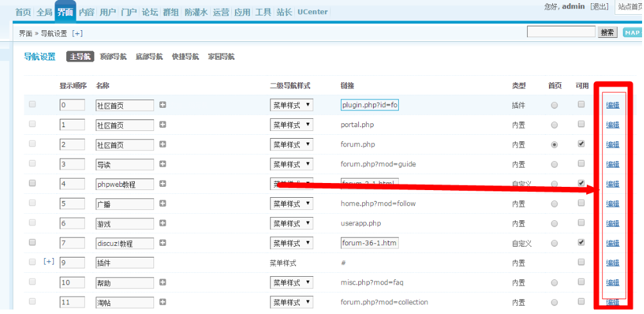Viewport: 644px width, 314px height.
Task: Click 编辑 link for plugin.php row
Action: [613, 105]
